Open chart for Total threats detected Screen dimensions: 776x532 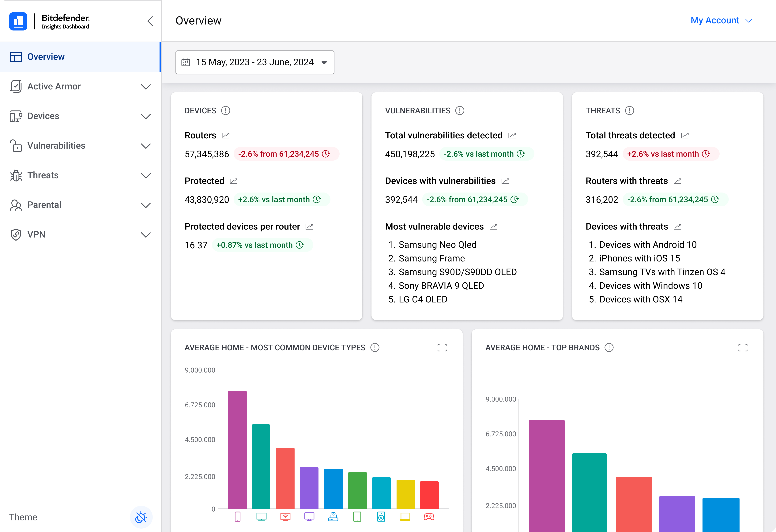point(684,136)
